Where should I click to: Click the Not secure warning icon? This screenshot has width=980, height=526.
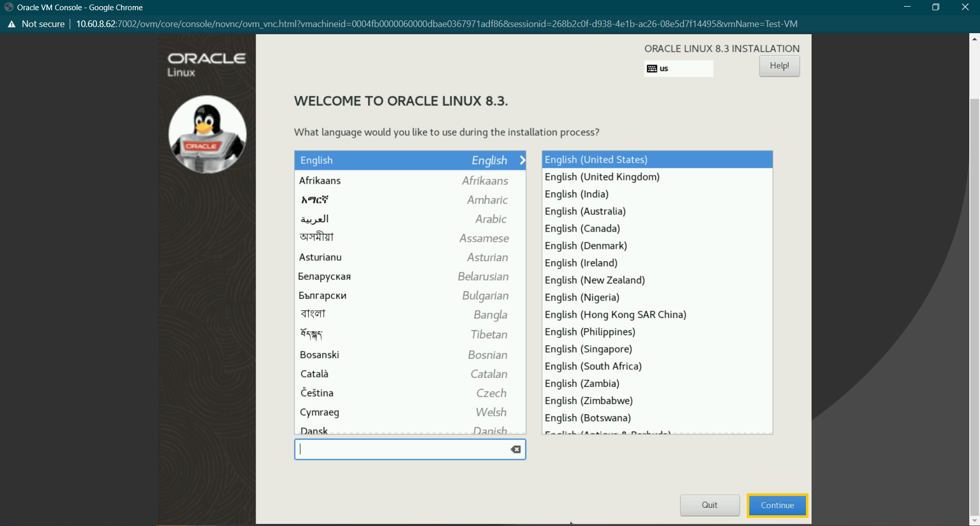click(12, 24)
